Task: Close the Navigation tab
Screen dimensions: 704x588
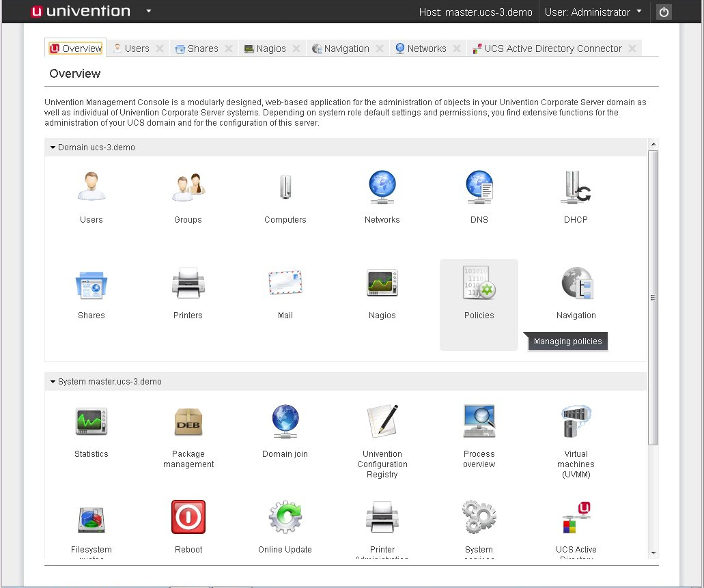Action: coord(380,48)
